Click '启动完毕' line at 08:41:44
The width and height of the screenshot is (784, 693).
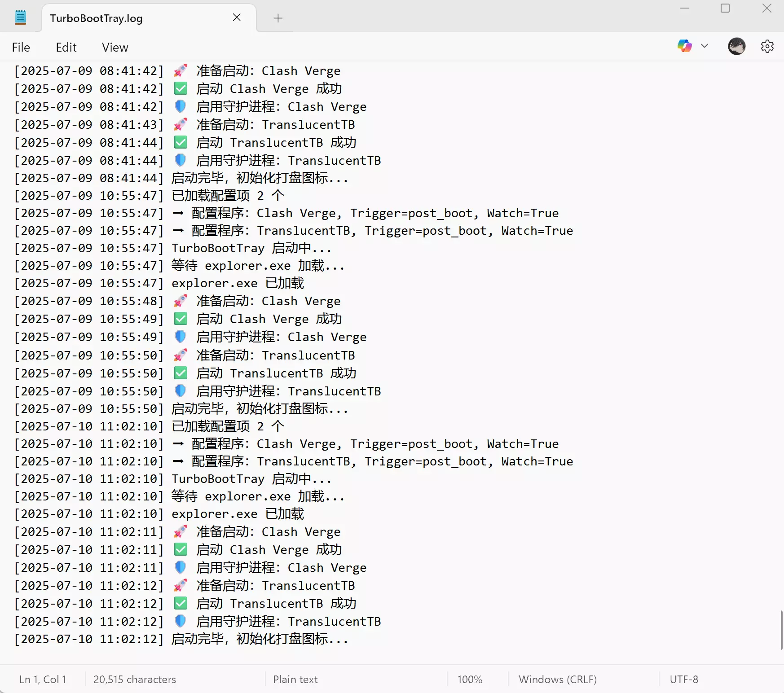click(181, 178)
